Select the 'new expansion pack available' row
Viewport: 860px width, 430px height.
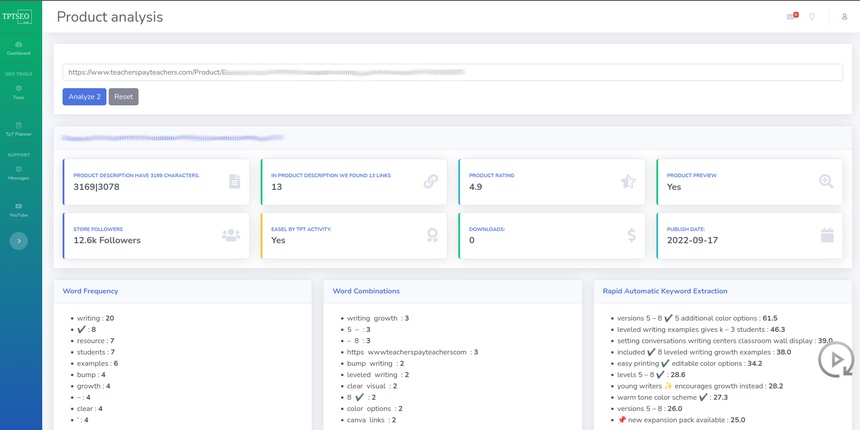(x=681, y=420)
